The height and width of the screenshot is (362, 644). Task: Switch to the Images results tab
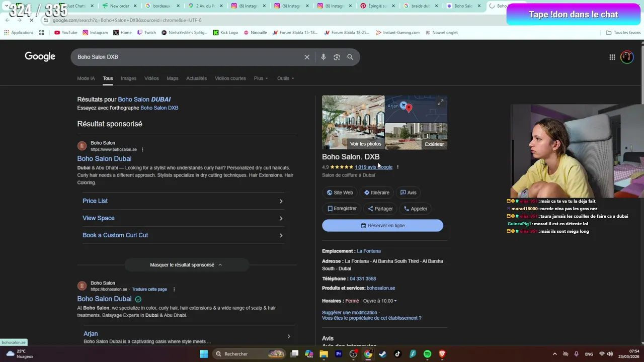(128, 78)
